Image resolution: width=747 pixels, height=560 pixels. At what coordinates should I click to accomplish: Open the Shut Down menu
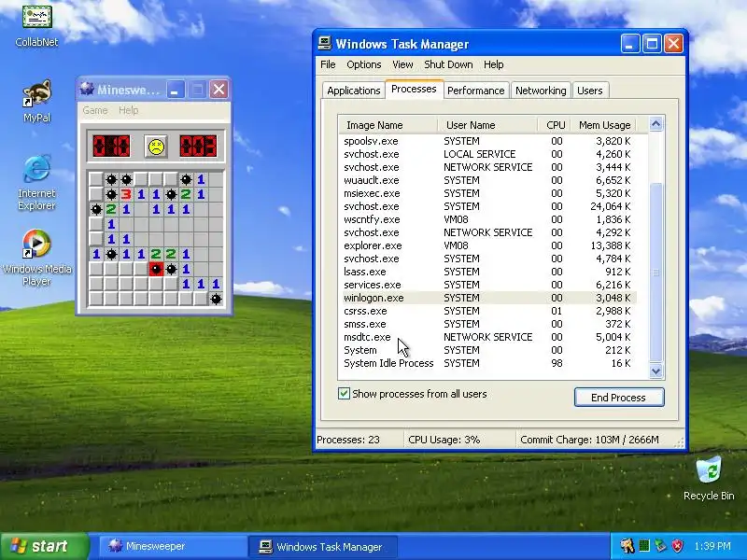pyautogui.click(x=448, y=64)
